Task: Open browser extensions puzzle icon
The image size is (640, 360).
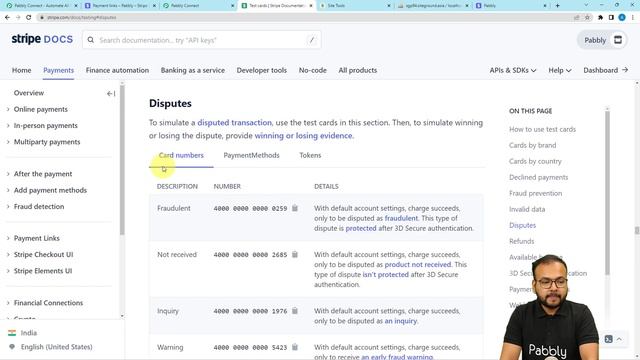Action: pos(600,18)
